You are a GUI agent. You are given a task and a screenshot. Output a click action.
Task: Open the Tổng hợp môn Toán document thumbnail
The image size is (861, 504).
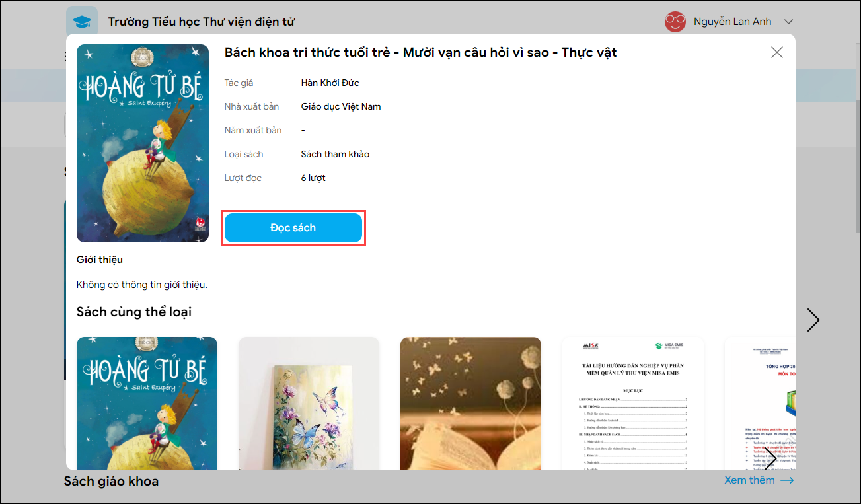[760, 404]
